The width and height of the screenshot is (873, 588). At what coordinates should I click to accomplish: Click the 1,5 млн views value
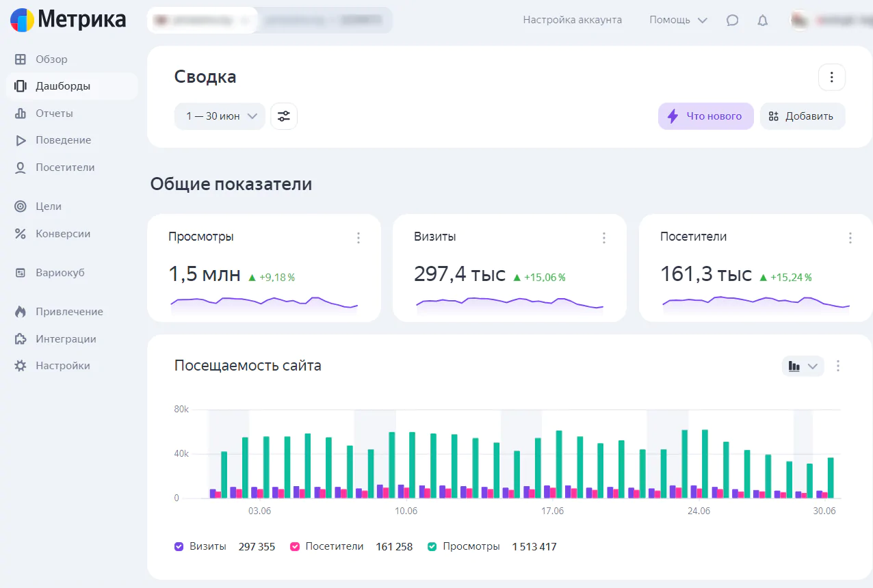205,275
